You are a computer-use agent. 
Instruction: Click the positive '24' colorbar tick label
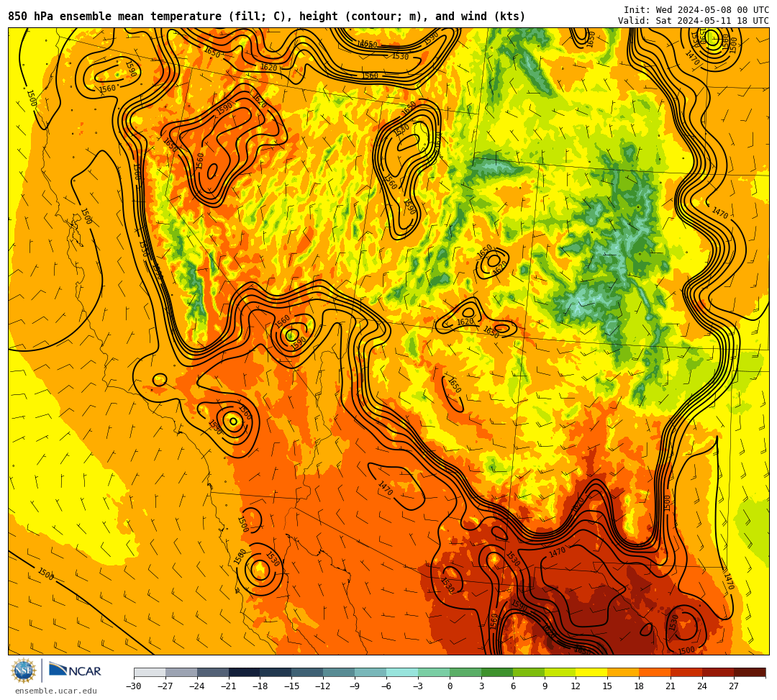703,686
